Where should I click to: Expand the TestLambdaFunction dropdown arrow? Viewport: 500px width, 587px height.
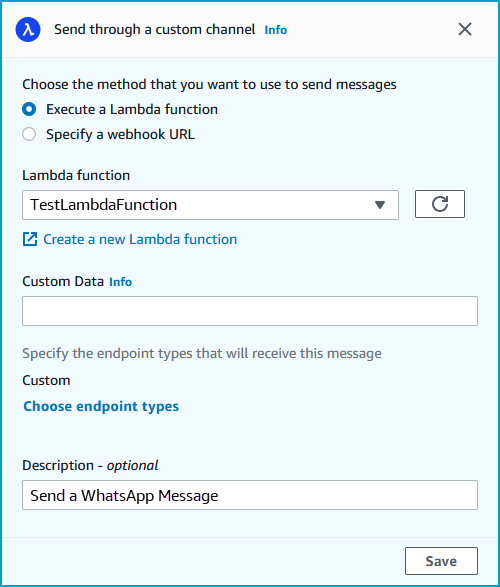(380, 205)
